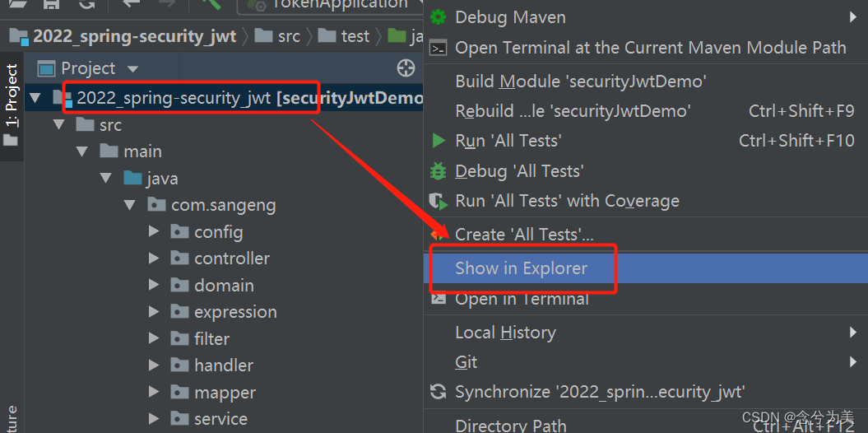Image resolution: width=868 pixels, height=433 pixels.
Task: Collapse the 2022_spring-security_jwt root node
Action: coord(35,99)
